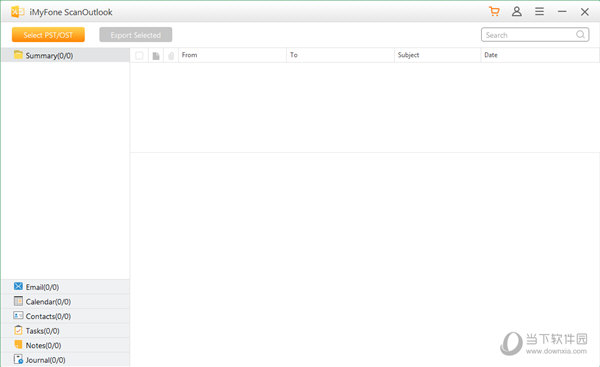Click the Journal icon in sidebar
The image size is (600, 367).
(x=18, y=359)
